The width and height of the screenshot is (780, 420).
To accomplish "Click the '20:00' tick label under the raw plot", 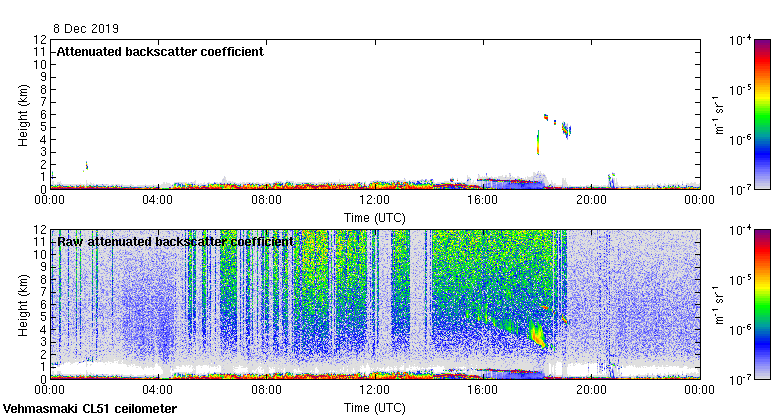I will 591,390.
